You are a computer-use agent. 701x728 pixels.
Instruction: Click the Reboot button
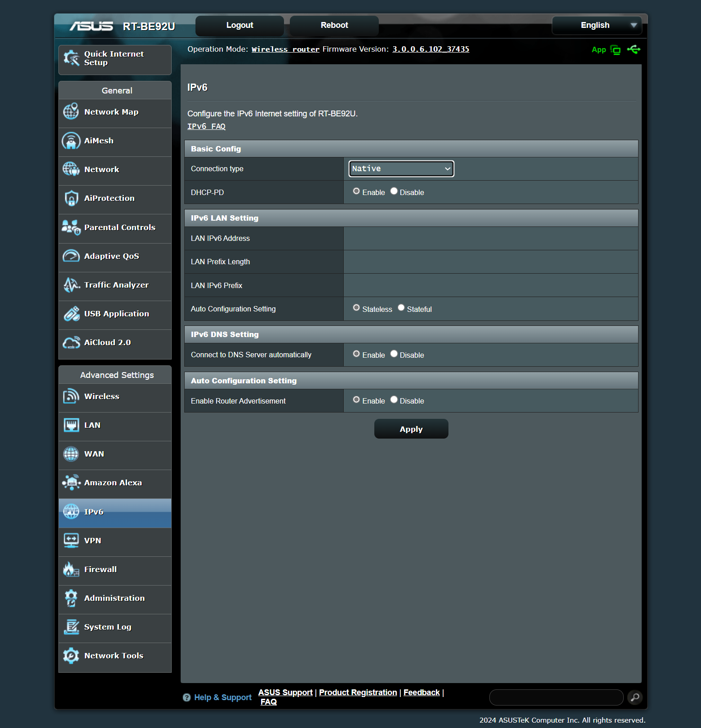(x=334, y=26)
